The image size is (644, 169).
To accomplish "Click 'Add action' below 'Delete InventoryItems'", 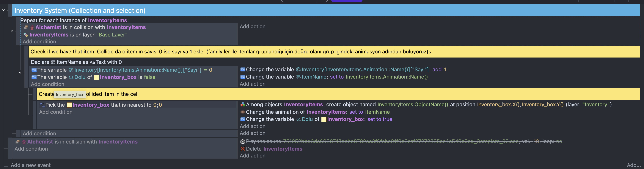I will coord(252,156).
